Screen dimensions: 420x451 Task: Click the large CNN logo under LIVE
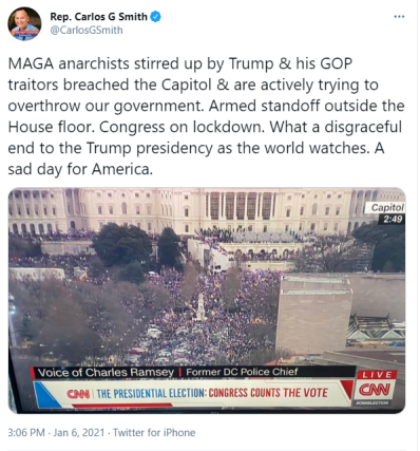coord(375,389)
